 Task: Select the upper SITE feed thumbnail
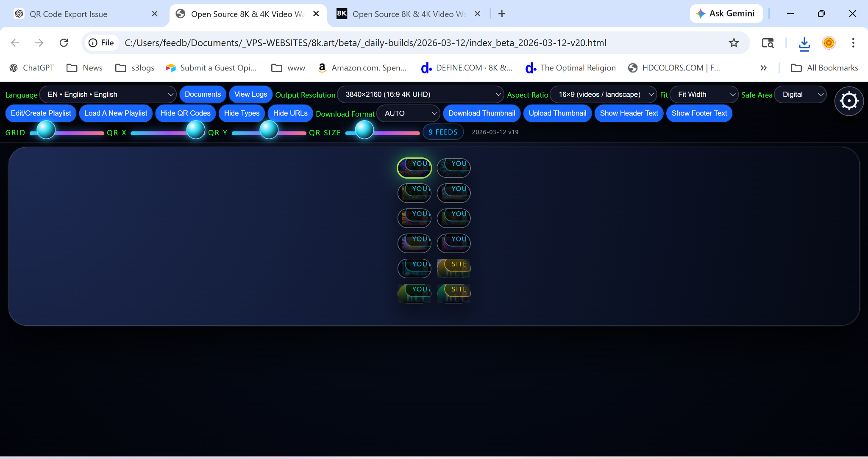(x=454, y=268)
